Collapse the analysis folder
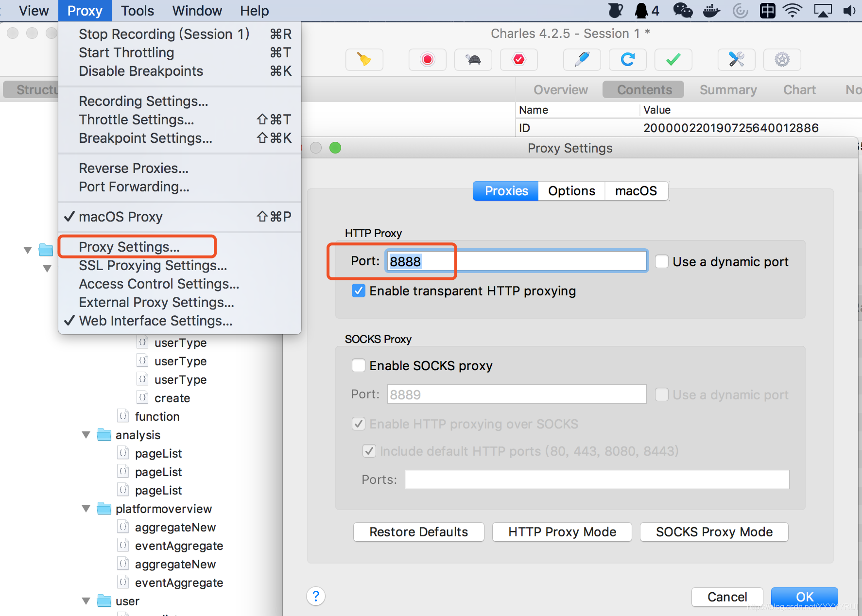 [x=86, y=435]
